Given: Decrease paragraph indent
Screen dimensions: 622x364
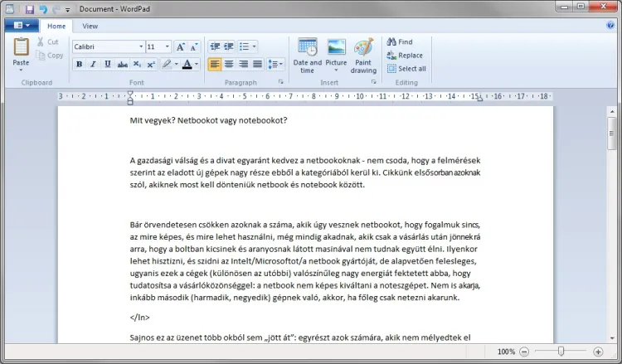Looking at the screenshot, I should coord(215,46).
